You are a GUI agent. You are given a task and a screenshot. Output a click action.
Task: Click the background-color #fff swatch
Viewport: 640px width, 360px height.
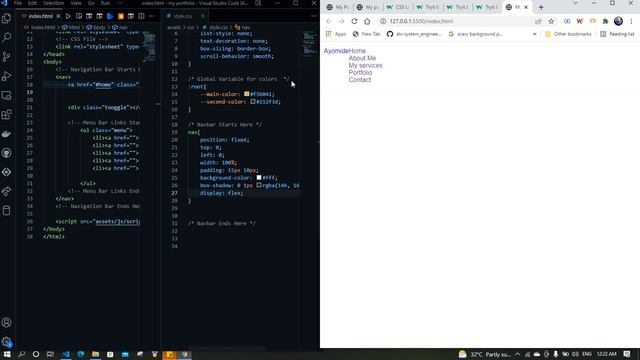pyautogui.click(x=259, y=178)
